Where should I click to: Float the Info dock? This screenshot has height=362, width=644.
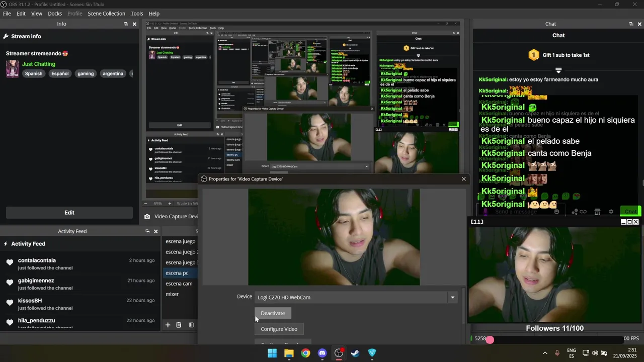tap(126, 24)
